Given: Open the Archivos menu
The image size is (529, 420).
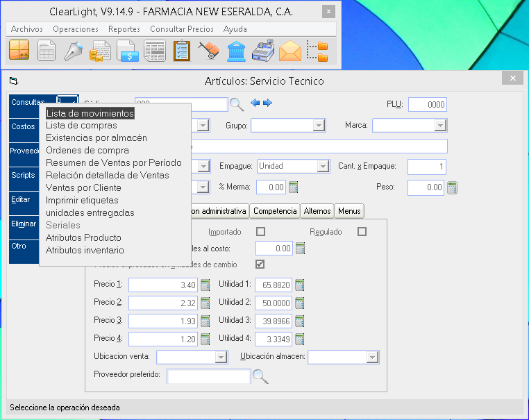Looking at the screenshot, I should click(x=27, y=29).
